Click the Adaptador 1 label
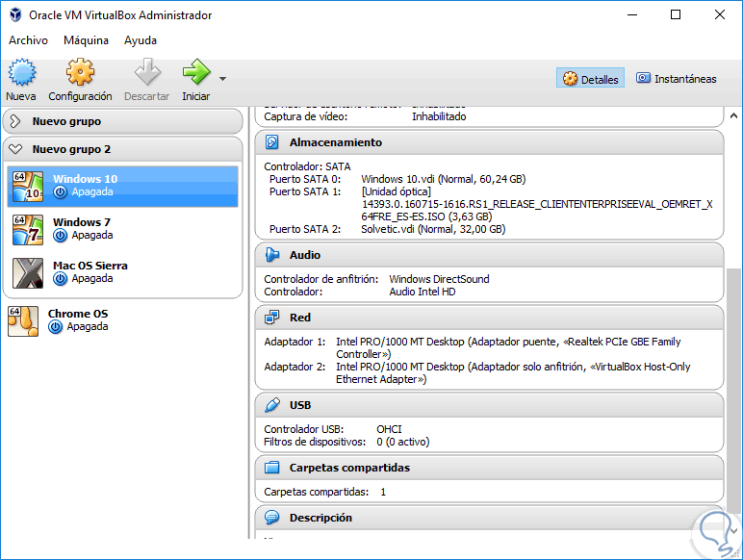The image size is (743, 560). click(x=295, y=342)
